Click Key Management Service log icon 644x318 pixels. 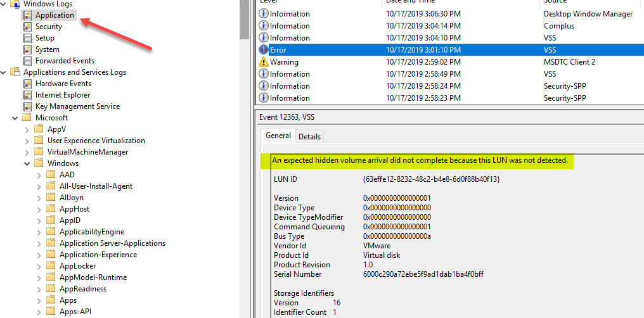pos(27,106)
